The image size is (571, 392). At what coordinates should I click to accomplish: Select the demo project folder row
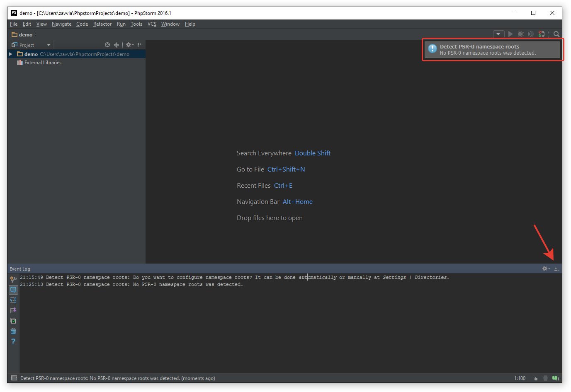click(x=76, y=54)
